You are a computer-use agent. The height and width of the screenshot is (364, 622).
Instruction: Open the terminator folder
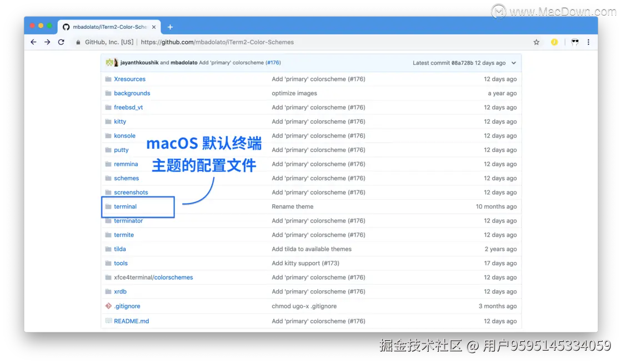pos(128,221)
